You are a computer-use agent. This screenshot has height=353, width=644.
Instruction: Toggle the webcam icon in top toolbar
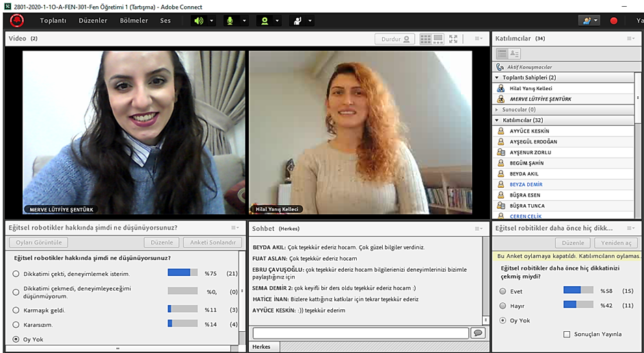(x=264, y=20)
